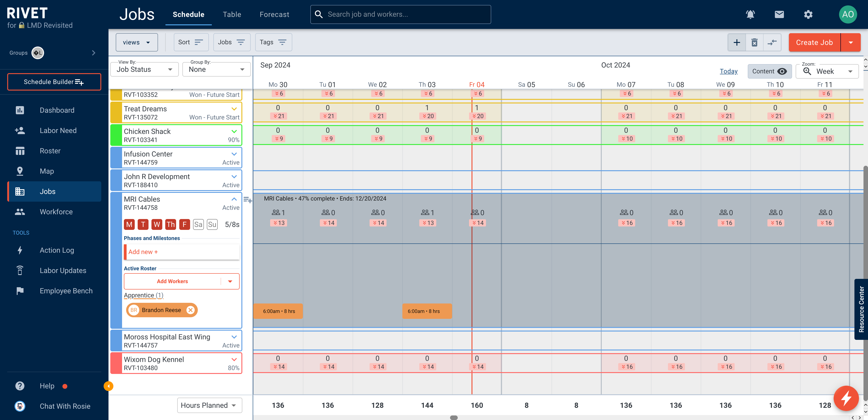Open Labor Need in the sidebar

pos(54,131)
